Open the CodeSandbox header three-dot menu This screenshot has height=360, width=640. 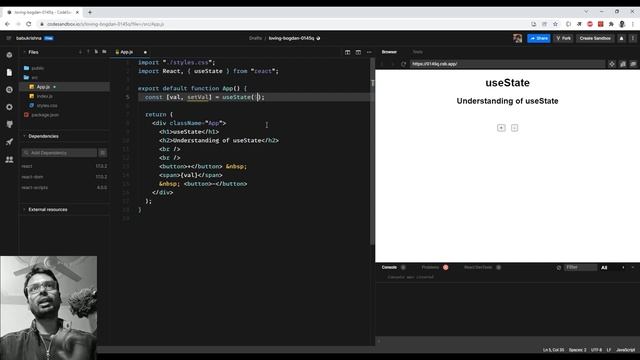(633, 38)
